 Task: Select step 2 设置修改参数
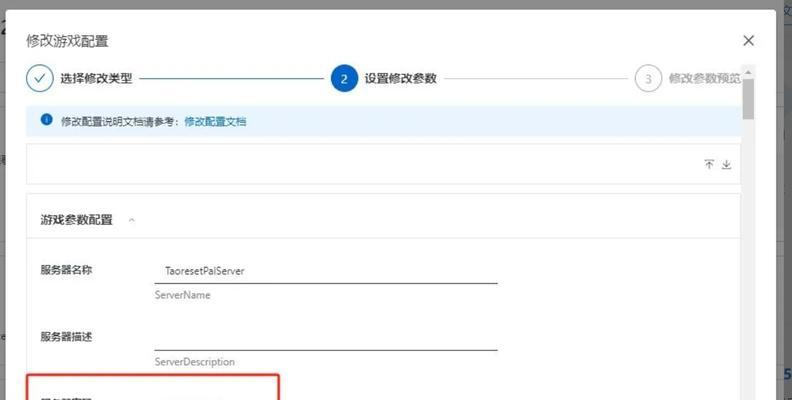(x=384, y=78)
